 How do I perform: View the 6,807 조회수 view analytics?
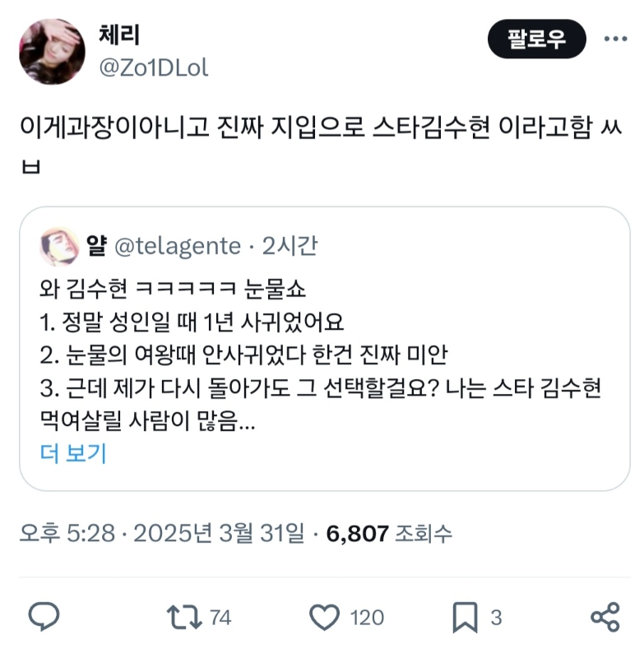click(389, 533)
